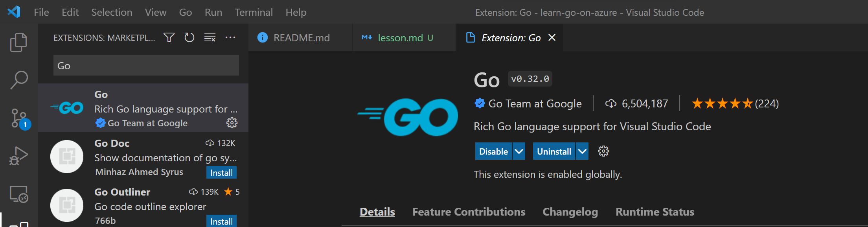
Task: Filter extensions with the funnel icon
Action: pos(169,37)
